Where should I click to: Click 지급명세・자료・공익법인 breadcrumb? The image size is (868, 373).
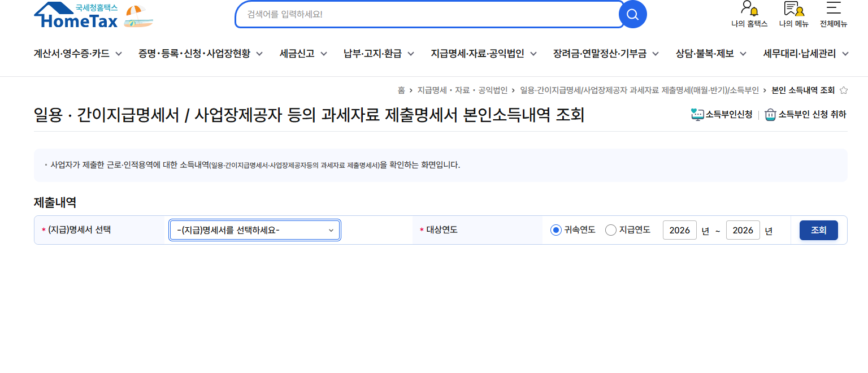click(462, 90)
